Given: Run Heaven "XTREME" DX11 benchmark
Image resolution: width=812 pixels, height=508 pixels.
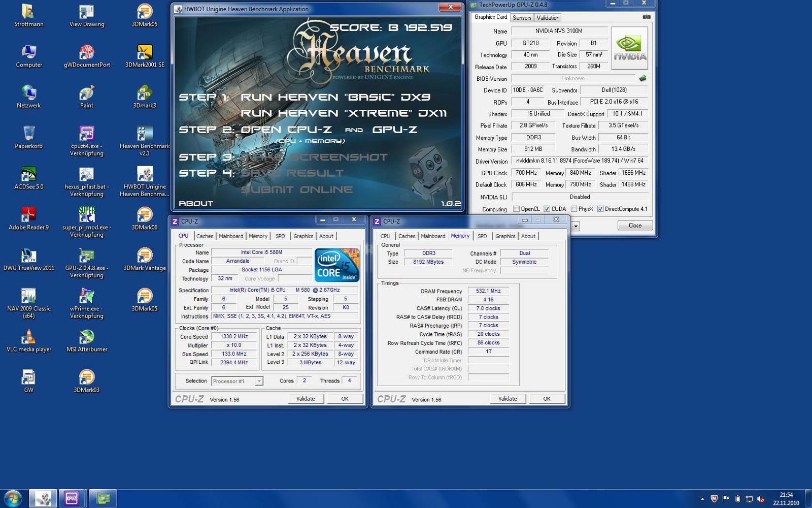Looking at the screenshot, I should (344, 113).
